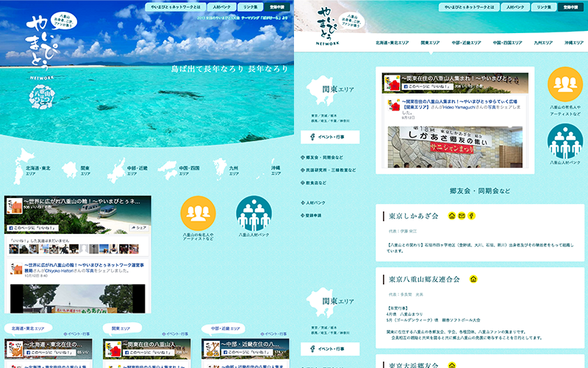588x368 pixels.
Task: Switch to the 沖縄エリア nav tab
Action: (574, 43)
